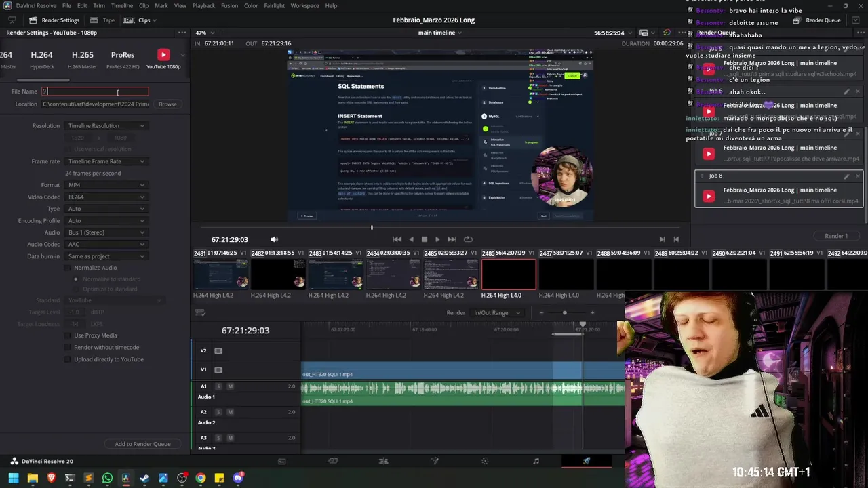
Task: Choose the H.265 Master preset
Action: click(82, 58)
